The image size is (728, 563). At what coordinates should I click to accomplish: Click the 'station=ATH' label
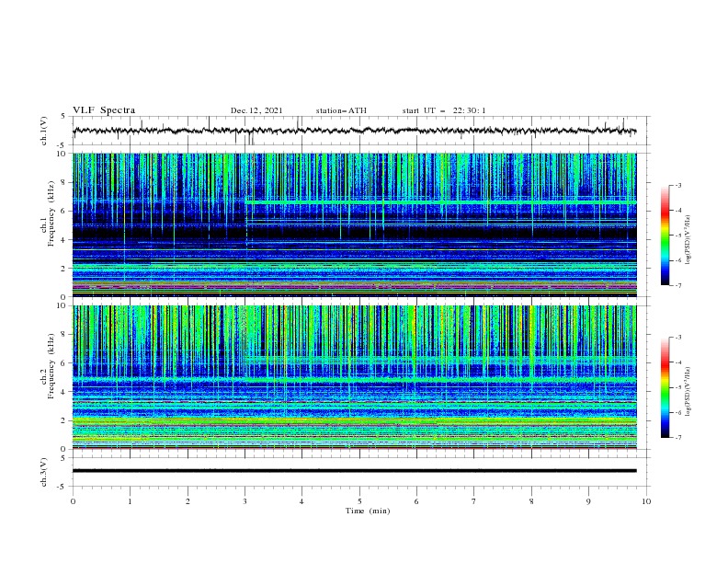coord(341,110)
